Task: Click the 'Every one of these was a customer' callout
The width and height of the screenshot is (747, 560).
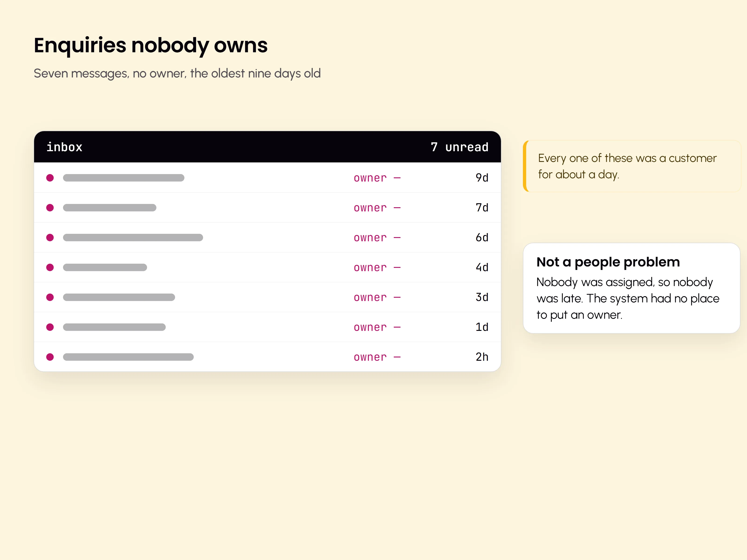Action: tap(632, 166)
